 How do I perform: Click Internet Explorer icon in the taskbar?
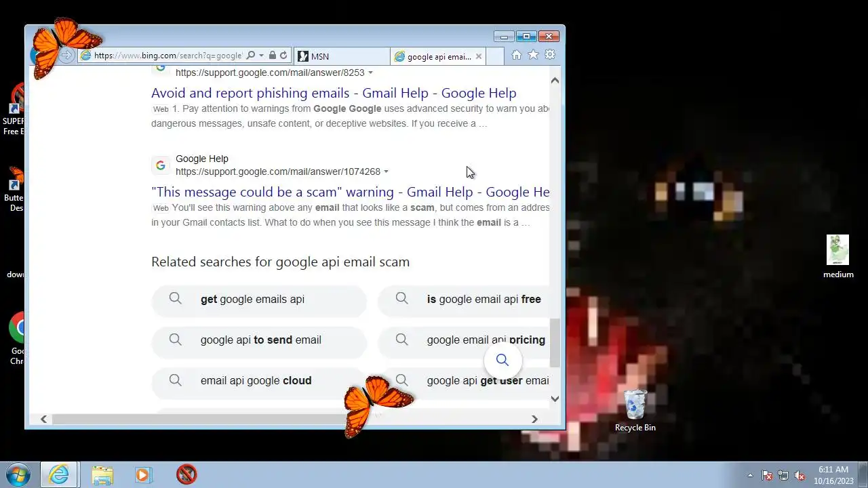click(x=59, y=474)
